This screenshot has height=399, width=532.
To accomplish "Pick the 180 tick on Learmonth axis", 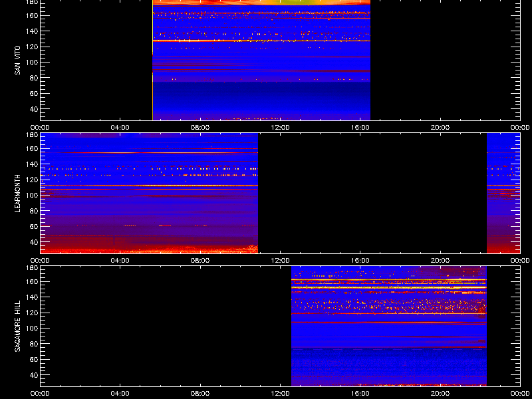I will (31, 135).
